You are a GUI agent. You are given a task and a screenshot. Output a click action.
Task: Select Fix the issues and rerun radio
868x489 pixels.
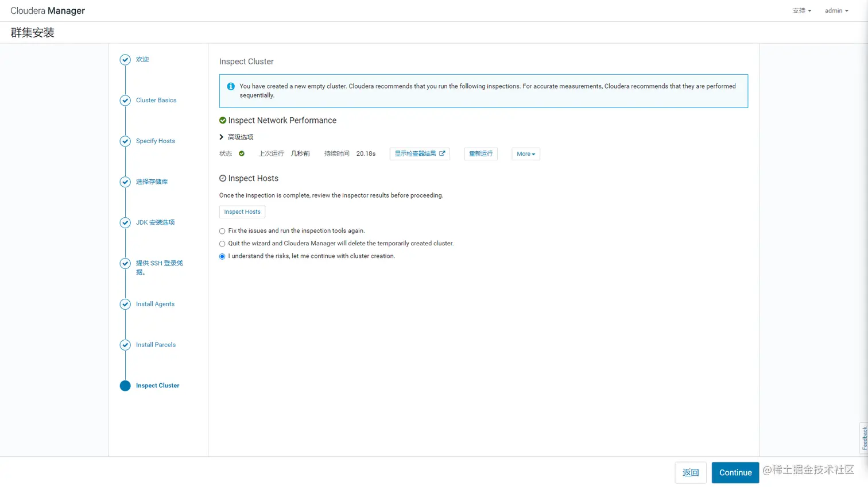pyautogui.click(x=222, y=231)
